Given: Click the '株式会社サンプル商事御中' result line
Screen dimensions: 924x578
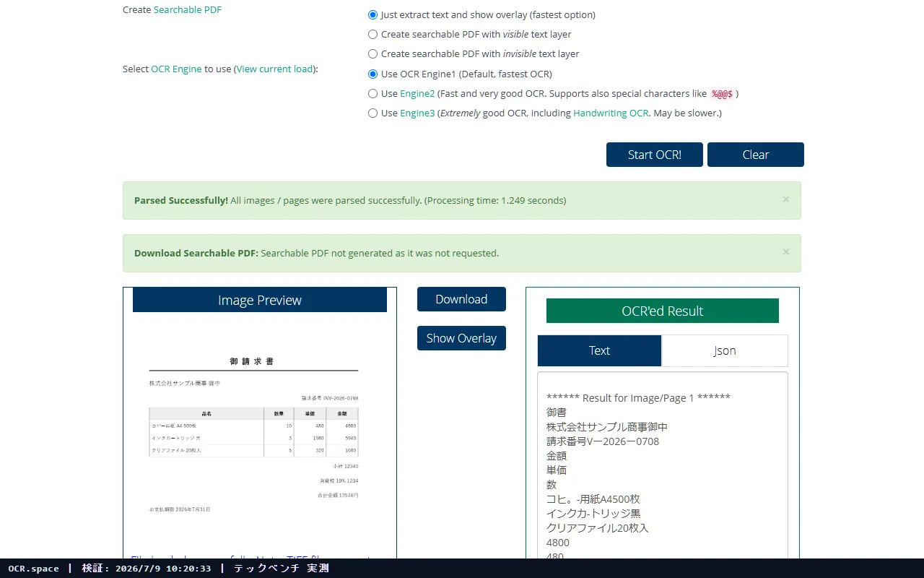Looking at the screenshot, I should pyautogui.click(x=607, y=427).
